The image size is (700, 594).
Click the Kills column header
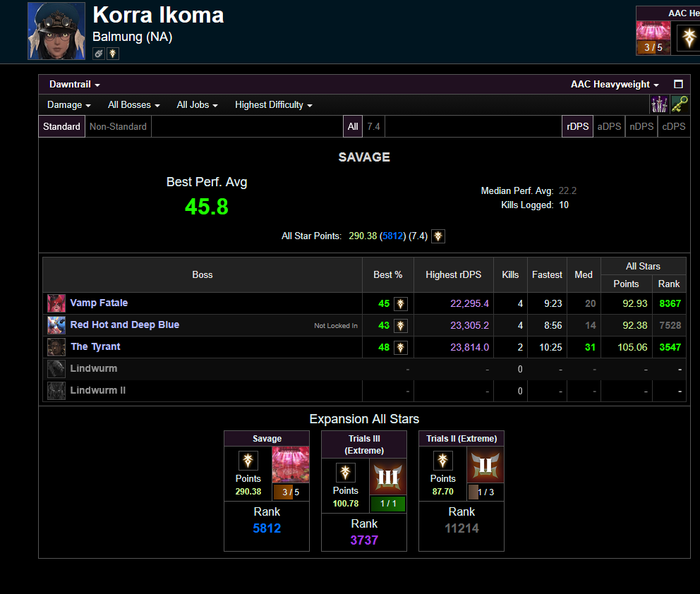pyautogui.click(x=510, y=275)
